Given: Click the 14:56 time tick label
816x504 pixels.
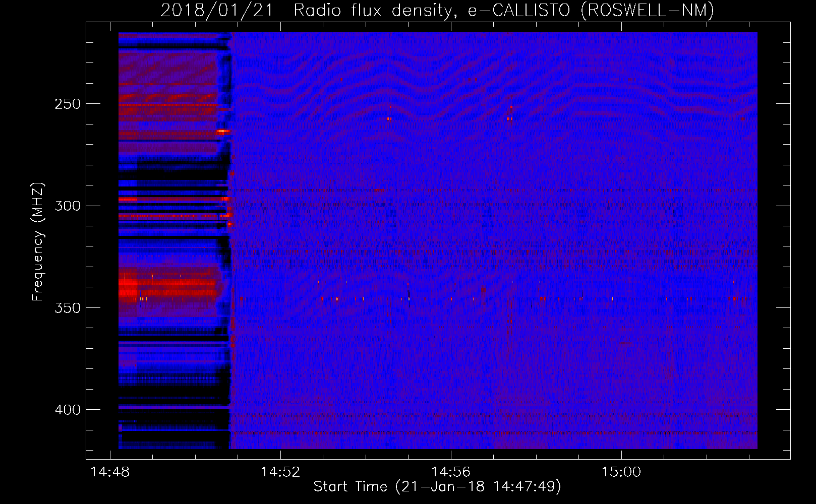Looking at the screenshot, I should pyautogui.click(x=451, y=472).
